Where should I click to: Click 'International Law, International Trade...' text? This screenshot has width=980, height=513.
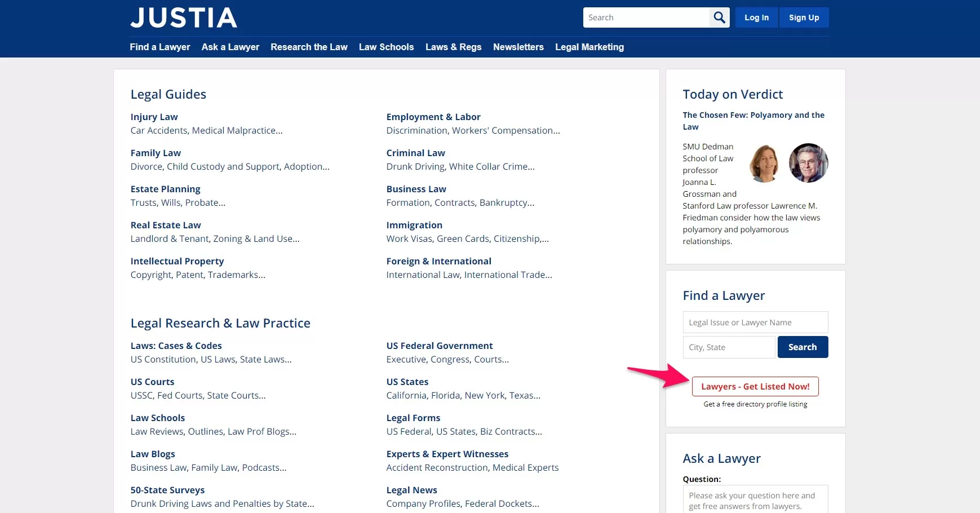469,275
